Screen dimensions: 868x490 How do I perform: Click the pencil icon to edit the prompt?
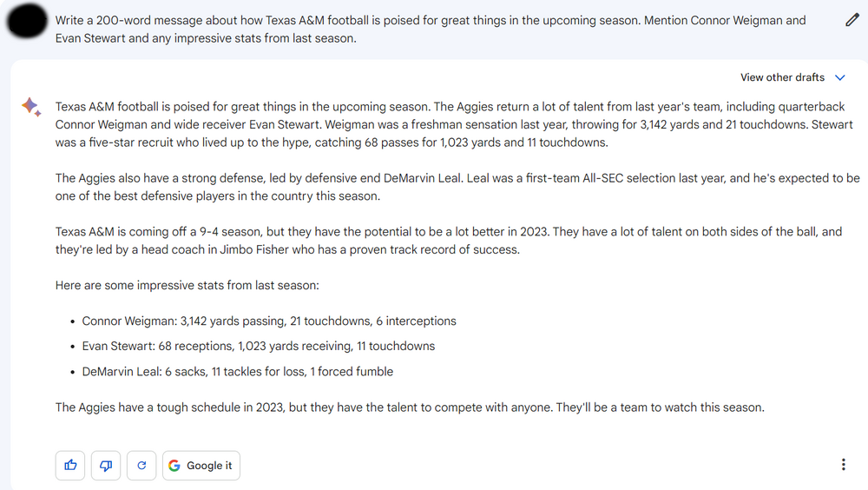pos(852,21)
